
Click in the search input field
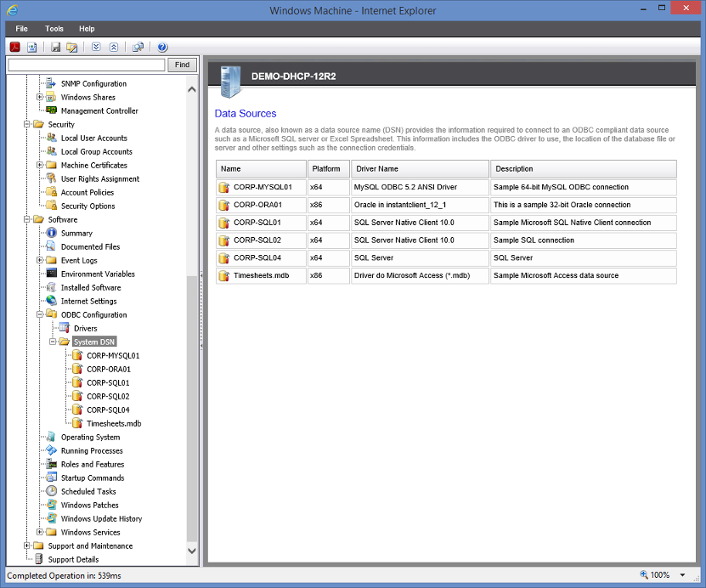pyautogui.click(x=86, y=65)
